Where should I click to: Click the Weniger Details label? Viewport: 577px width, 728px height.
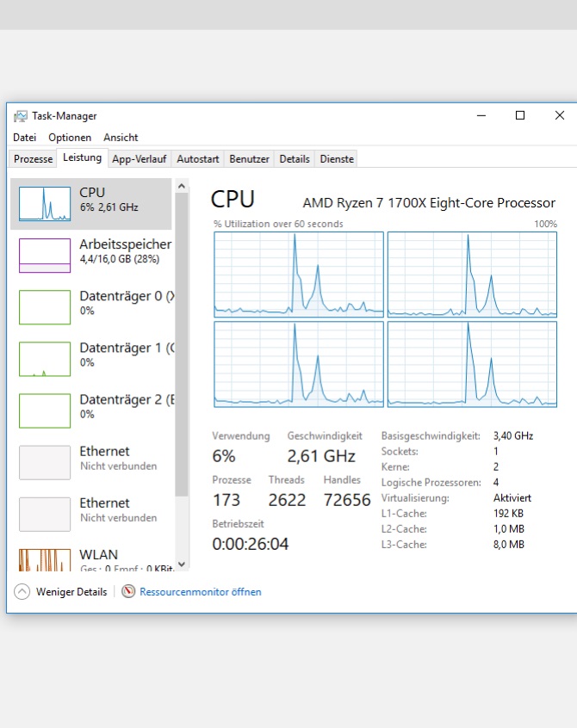tap(71, 592)
